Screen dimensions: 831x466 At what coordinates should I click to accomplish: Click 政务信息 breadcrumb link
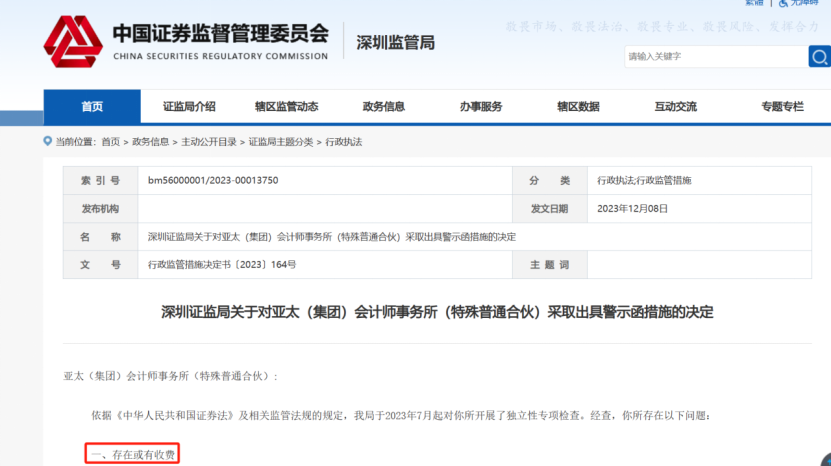pos(150,142)
